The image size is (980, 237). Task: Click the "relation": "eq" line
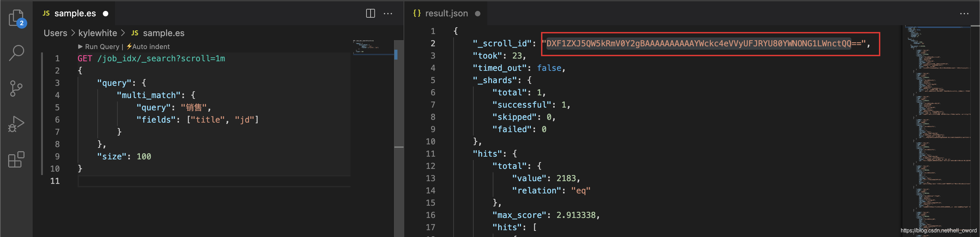[551, 191]
